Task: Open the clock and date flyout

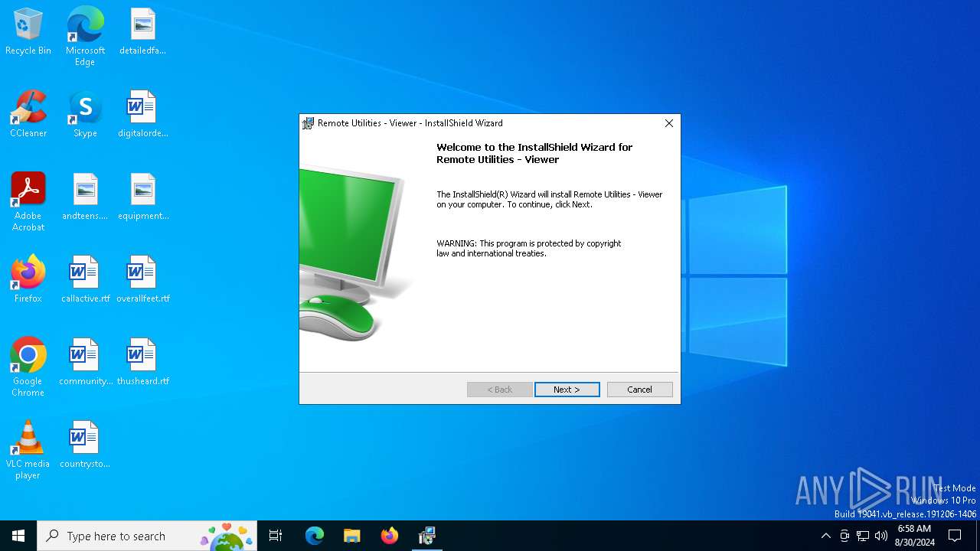Action: coord(914,536)
